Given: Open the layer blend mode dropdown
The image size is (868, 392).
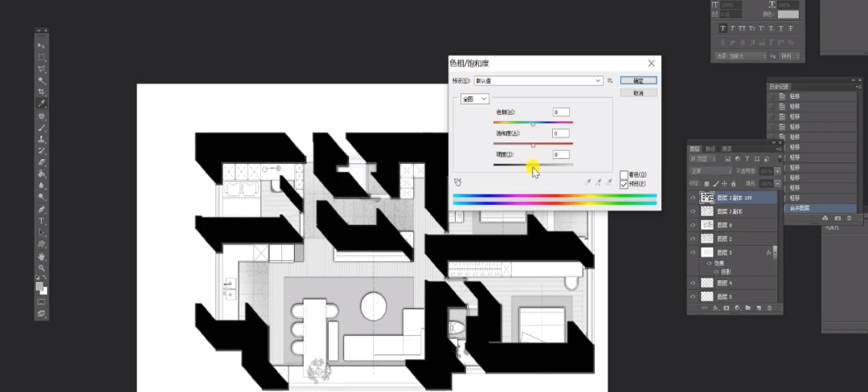Looking at the screenshot, I should [x=710, y=171].
